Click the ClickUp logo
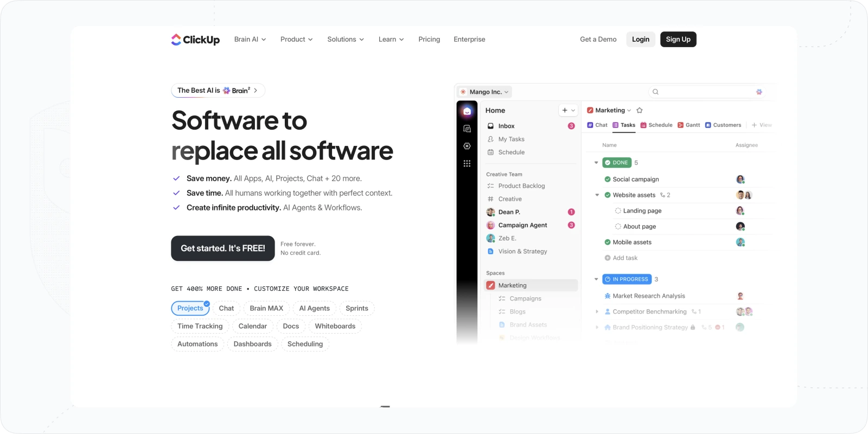Viewport: 868px width, 434px height. pyautogui.click(x=195, y=40)
